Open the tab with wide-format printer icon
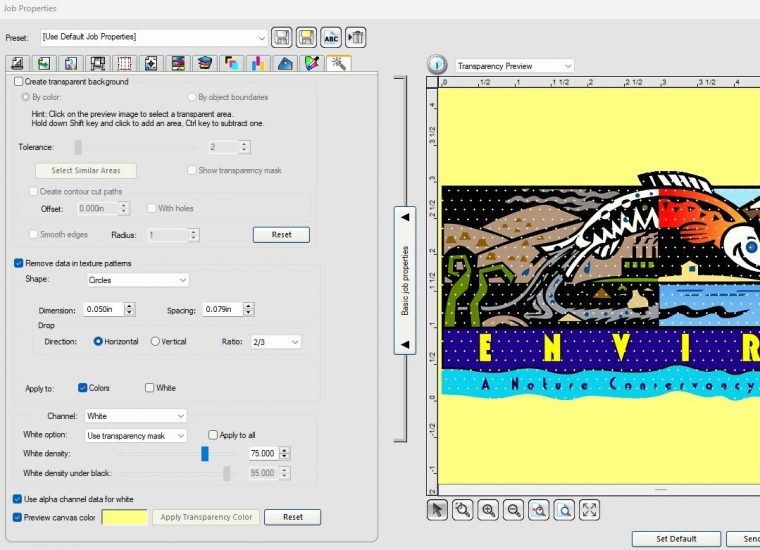The image size is (760, 550). tap(97, 63)
